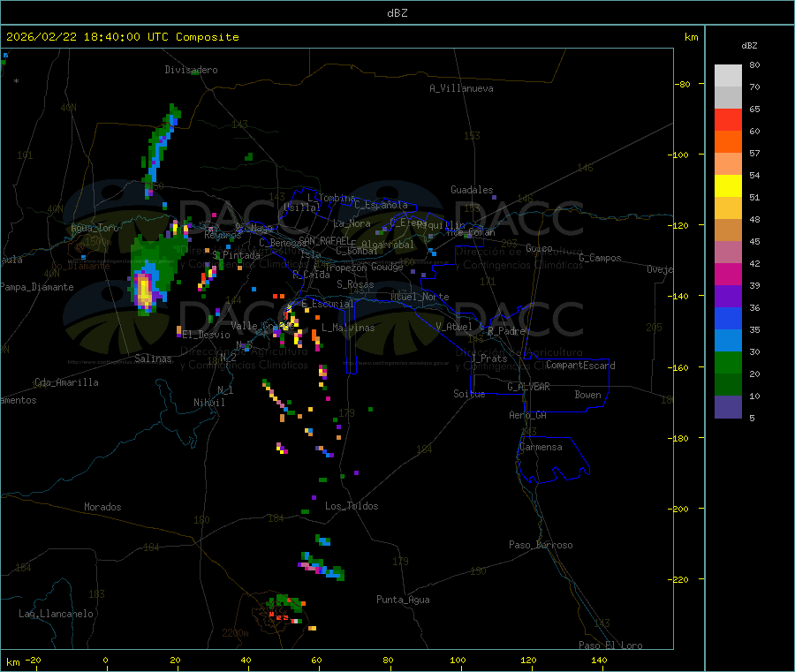Click the 'El_Desvio' place label
Screen dimensions: 795x672
coord(206,335)
